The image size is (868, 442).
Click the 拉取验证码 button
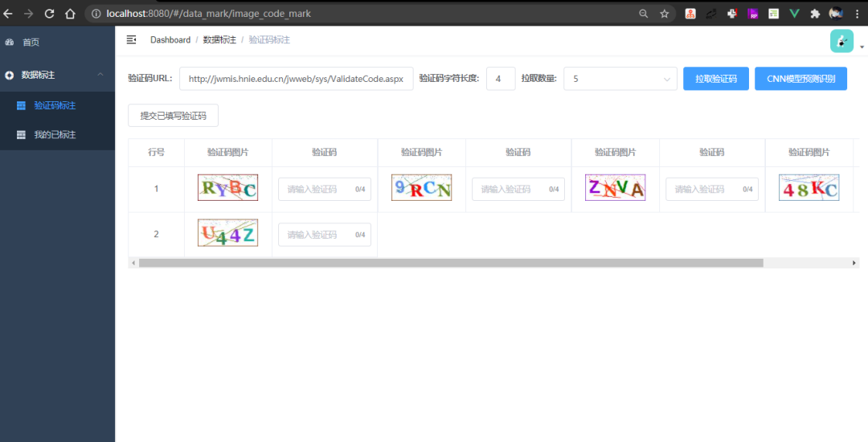click(716, 79)
